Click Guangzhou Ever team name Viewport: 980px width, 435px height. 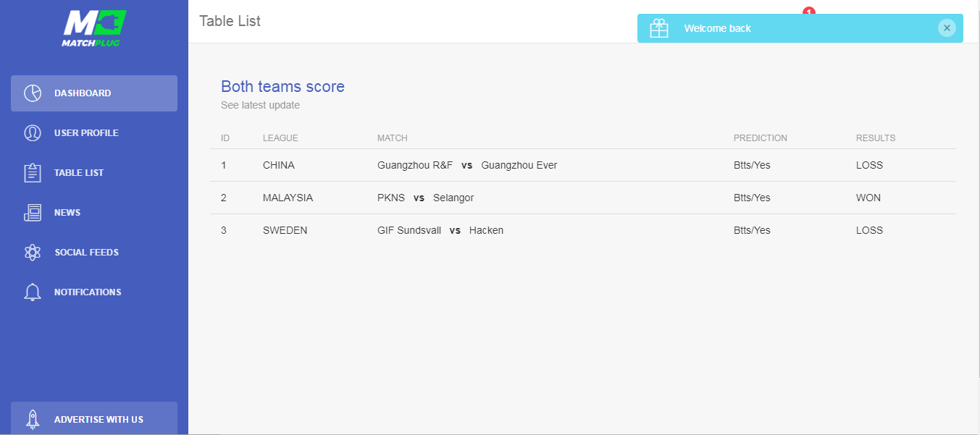pos(519,165)
